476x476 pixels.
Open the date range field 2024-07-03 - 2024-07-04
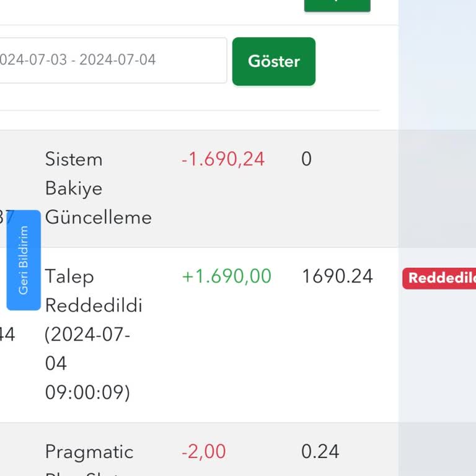point(113,60)
